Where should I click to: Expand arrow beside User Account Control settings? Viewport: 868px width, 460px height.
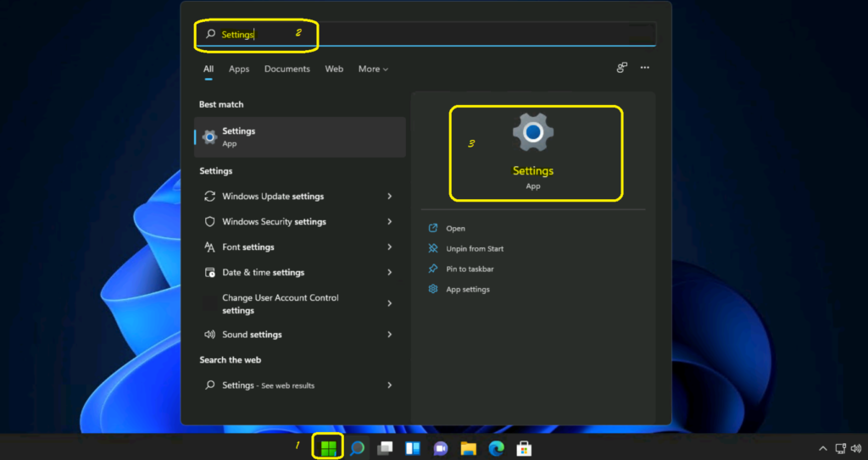pyautogui.click(x=390, y=304)
